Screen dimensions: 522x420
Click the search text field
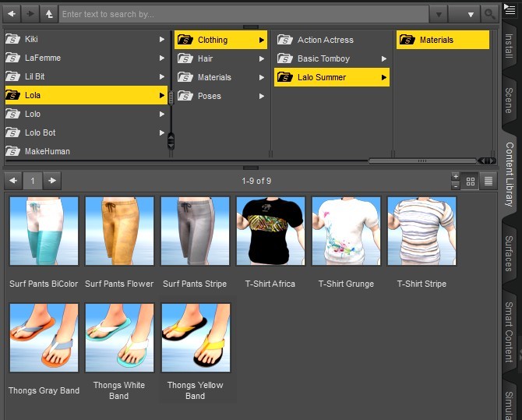(243, 14)
